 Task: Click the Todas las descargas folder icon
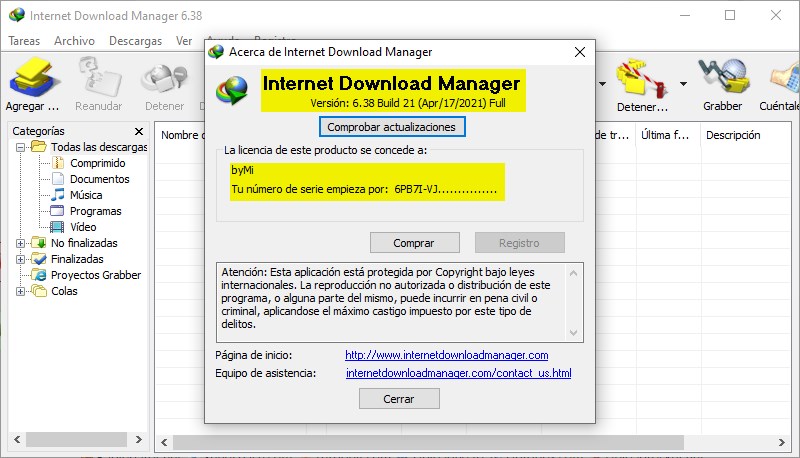pyautogui.click(x=39, y=147)
